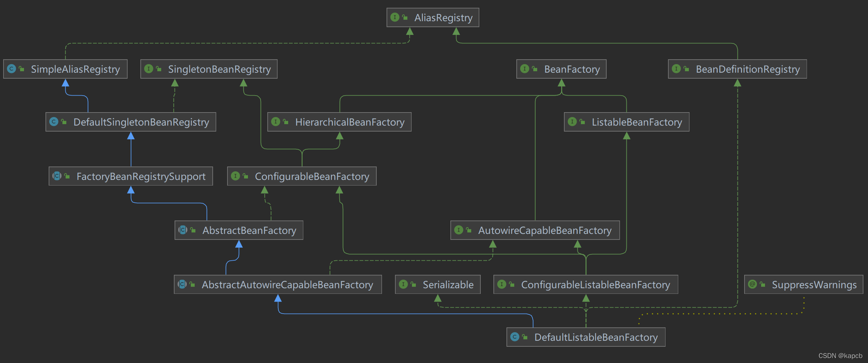Click the interface icon of Serializable node
This screenshot has height=363, width=868.
(403, 284)
